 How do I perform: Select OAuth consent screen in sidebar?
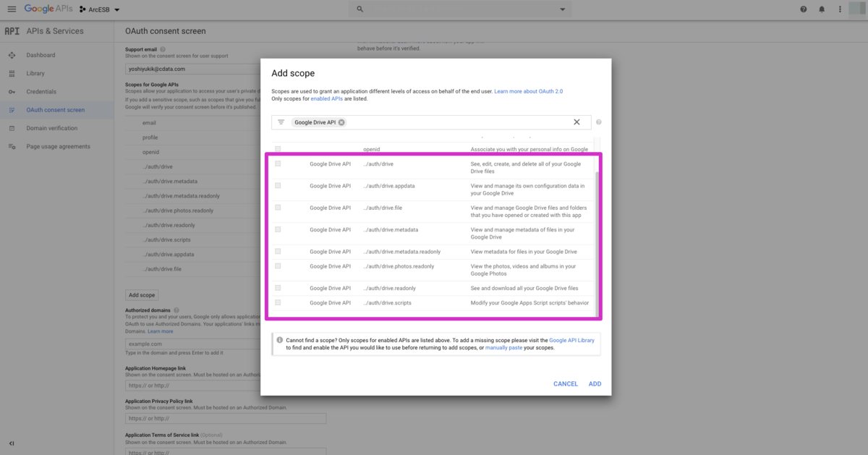pyautogui.click(x=56, y=110)
